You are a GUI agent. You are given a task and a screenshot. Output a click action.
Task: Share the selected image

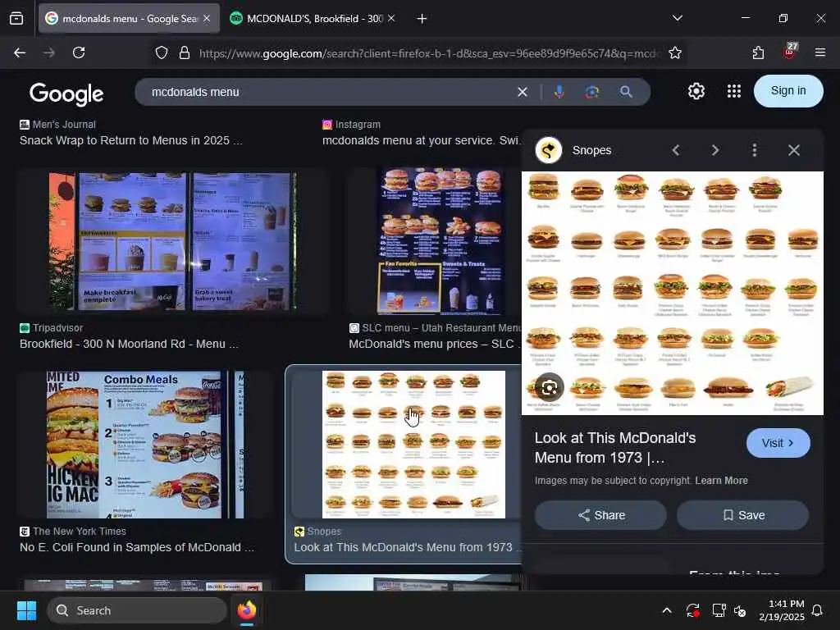600,515
